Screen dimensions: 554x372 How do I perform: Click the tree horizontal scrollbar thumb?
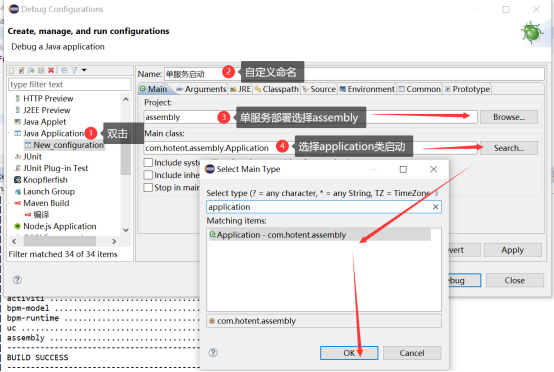[59, 241]
